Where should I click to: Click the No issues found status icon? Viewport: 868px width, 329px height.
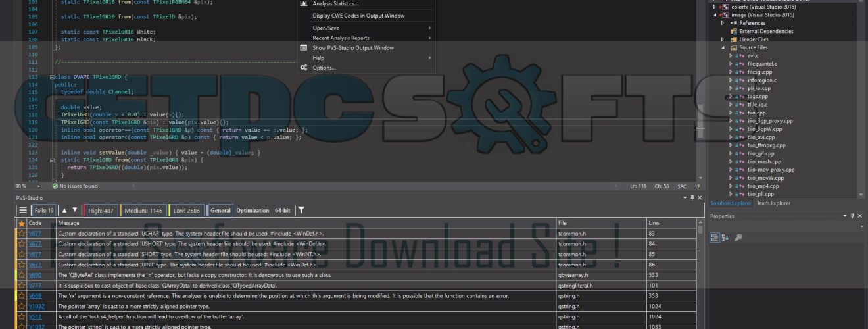coord(55,186)
